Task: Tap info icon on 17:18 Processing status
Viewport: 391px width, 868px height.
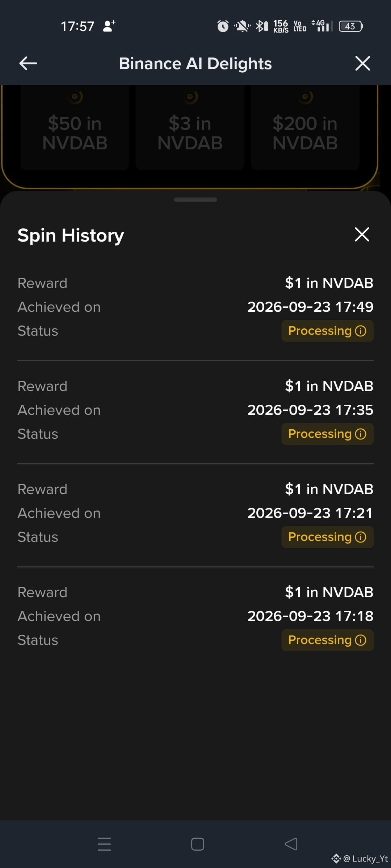Action: [x=361, y=640]
